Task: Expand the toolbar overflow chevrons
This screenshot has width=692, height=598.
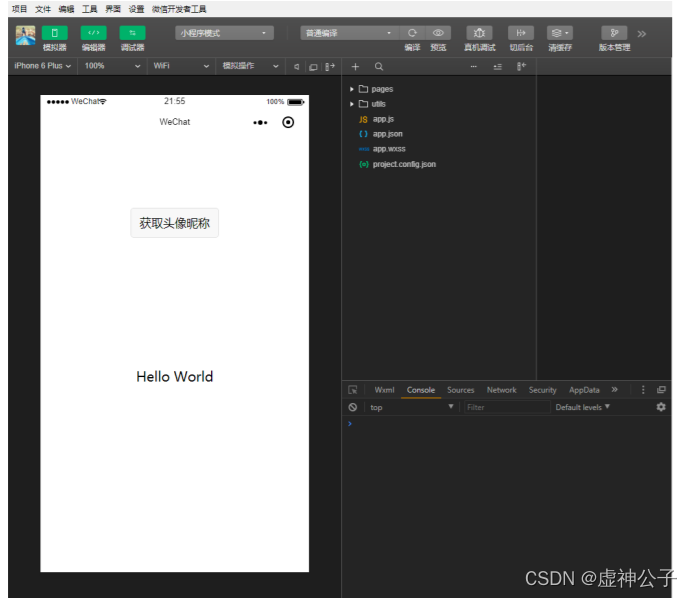Action: click(x=642, y=34)
